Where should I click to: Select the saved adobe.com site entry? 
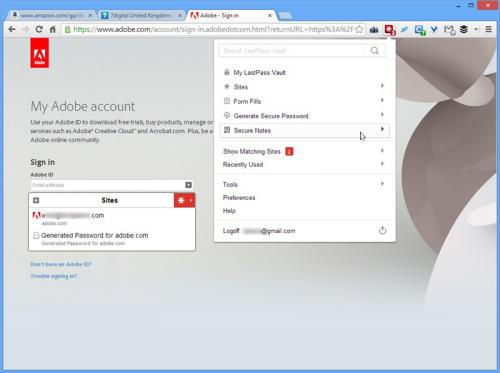click(112, 219)
